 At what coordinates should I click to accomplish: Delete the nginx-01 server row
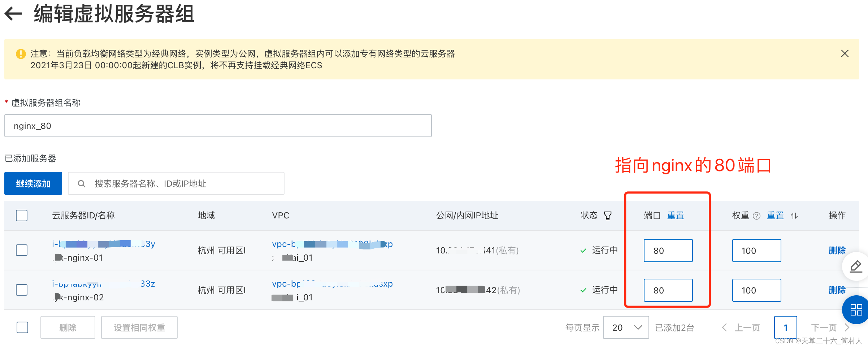point(837,251)
